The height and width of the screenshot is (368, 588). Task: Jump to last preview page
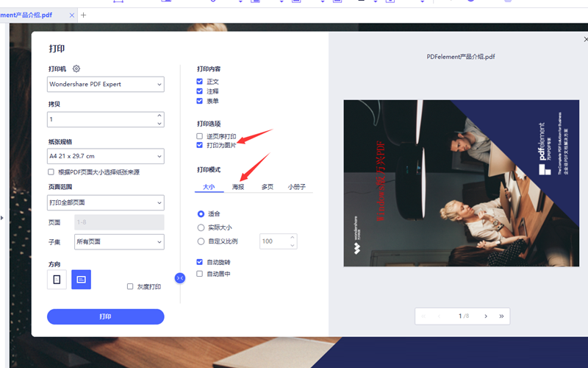(x=501, y=316)
